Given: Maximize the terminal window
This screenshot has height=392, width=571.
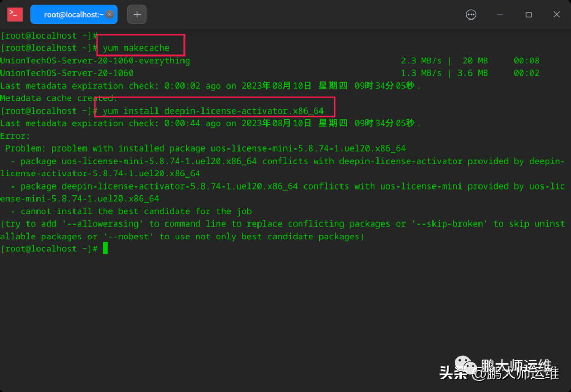Looking at the screenshot, I should click(x=528, y=15).
